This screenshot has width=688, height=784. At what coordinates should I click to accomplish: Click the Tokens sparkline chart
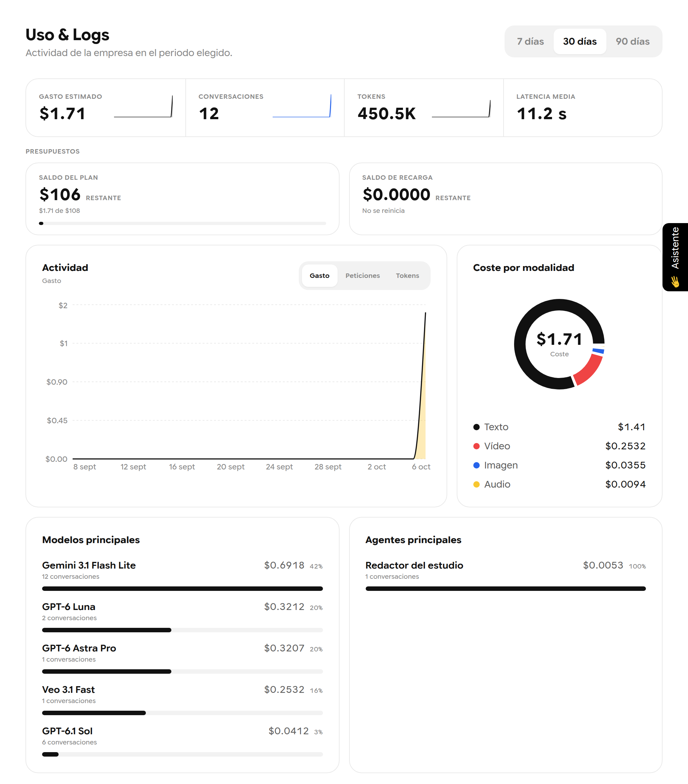pos(461,109)
